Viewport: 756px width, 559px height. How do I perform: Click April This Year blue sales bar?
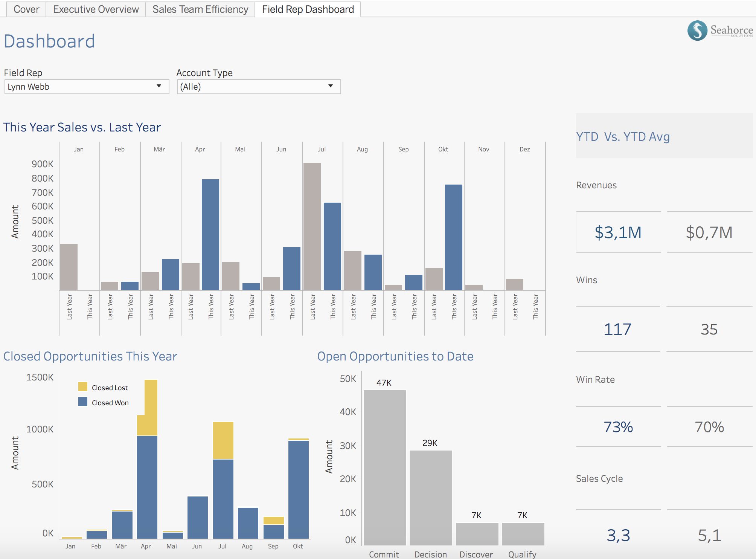210,234
